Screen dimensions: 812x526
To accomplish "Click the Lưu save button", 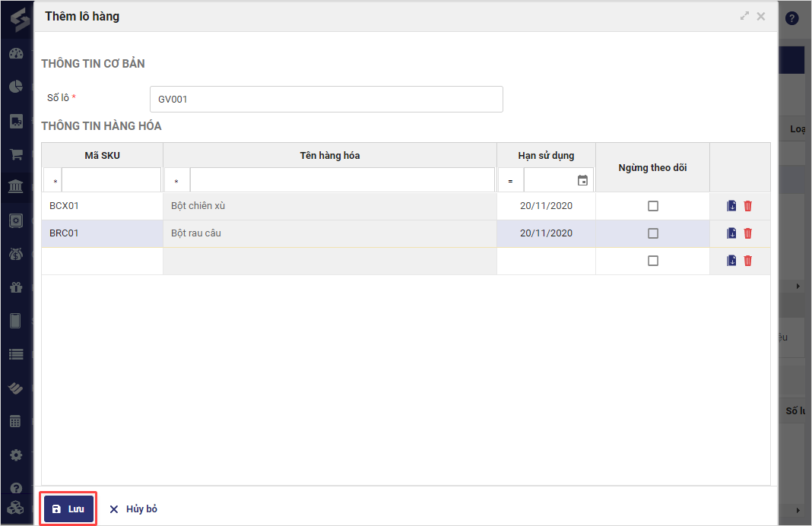I will point(68,509).
